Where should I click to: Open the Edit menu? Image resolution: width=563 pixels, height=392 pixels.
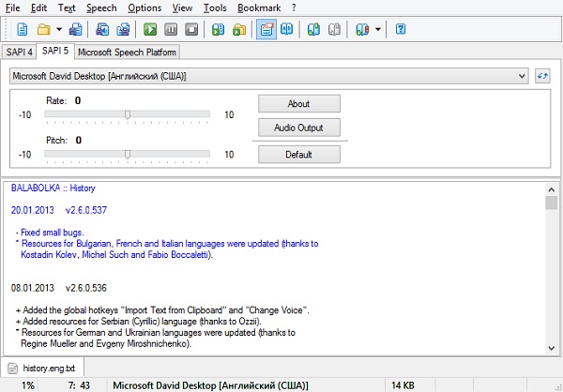[38, 8]
